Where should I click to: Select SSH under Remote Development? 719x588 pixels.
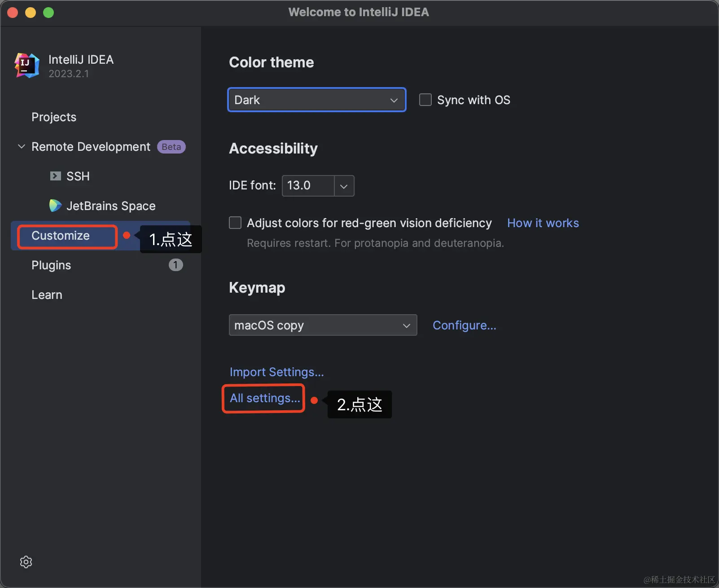pos(78,176)
